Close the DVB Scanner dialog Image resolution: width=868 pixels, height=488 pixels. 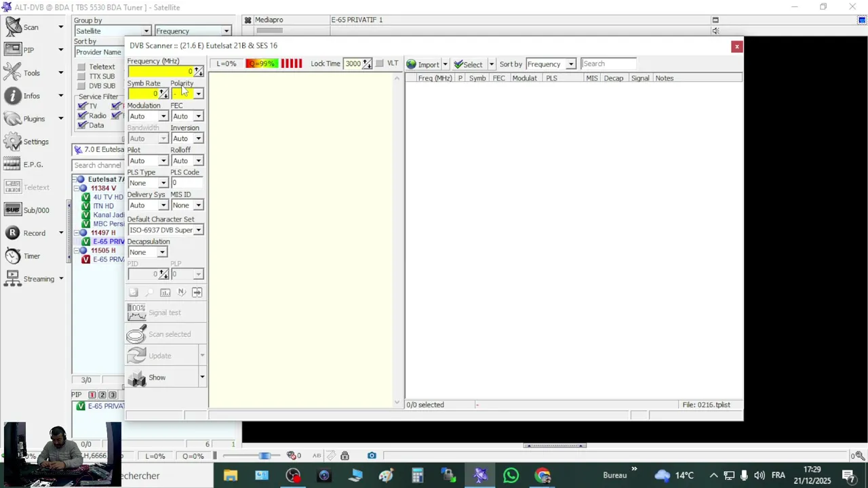736,46
